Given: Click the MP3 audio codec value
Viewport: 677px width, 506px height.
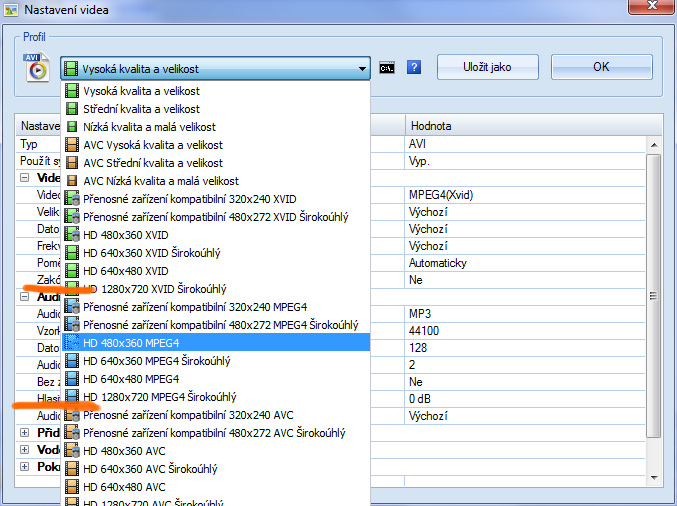Looking at the screenshot, I should point(525,313).
